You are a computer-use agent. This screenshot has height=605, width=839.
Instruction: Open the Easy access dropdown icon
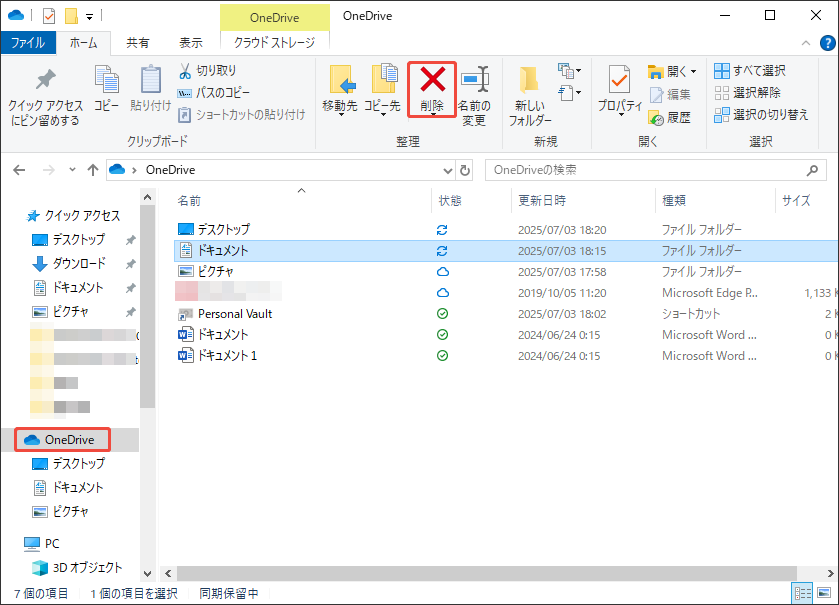coord(569,93)
